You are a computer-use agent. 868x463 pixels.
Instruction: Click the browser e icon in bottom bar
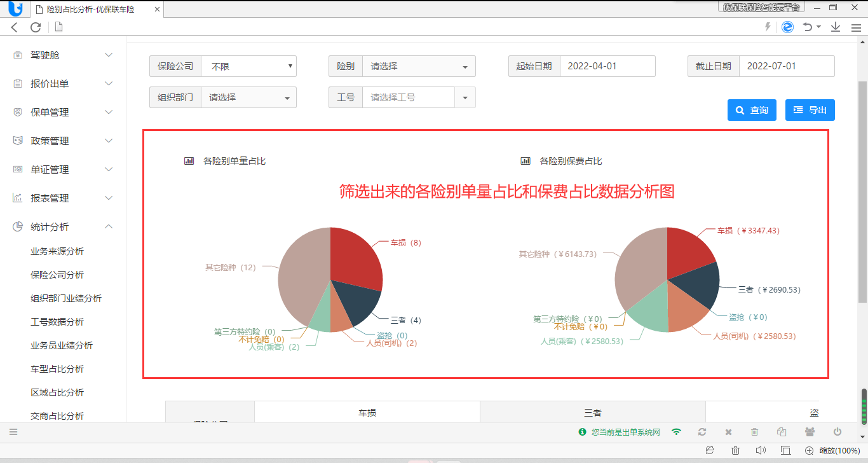click(x=710, y=450)
